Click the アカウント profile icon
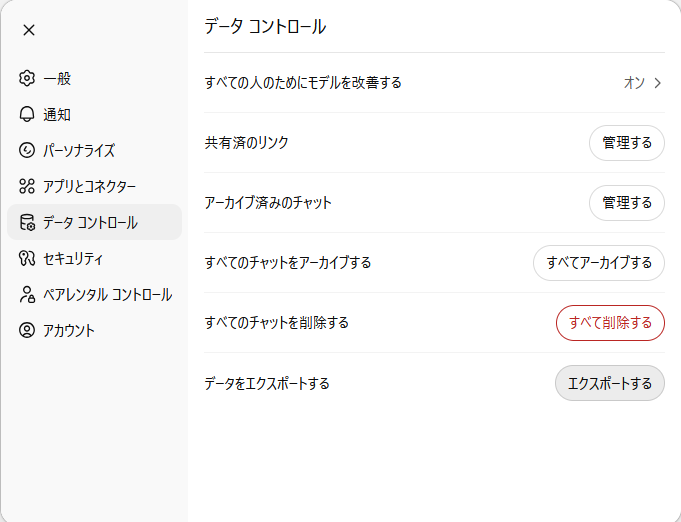Image resolution: width=681 pixels, height=522 pixels. (27, 330)
